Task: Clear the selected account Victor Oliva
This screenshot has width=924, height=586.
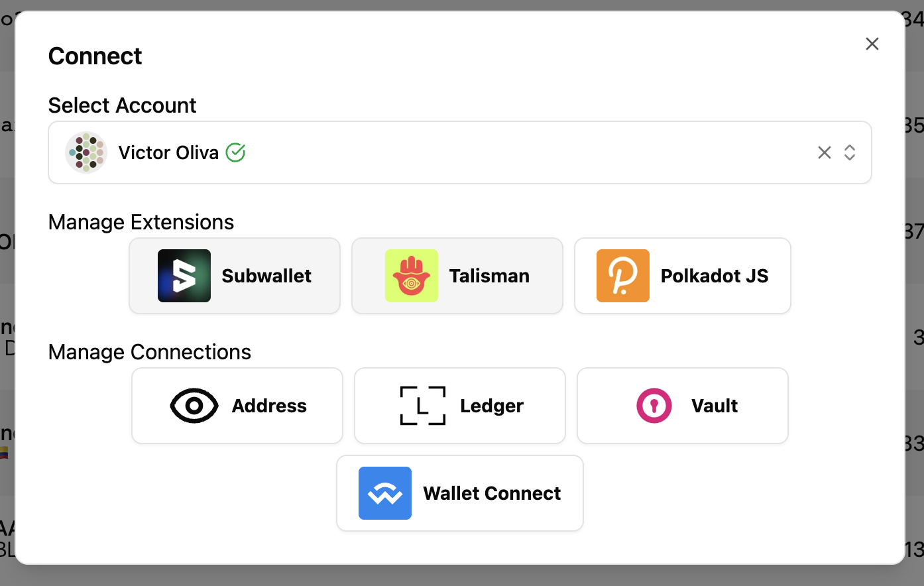Action: (x=825, y=152)
